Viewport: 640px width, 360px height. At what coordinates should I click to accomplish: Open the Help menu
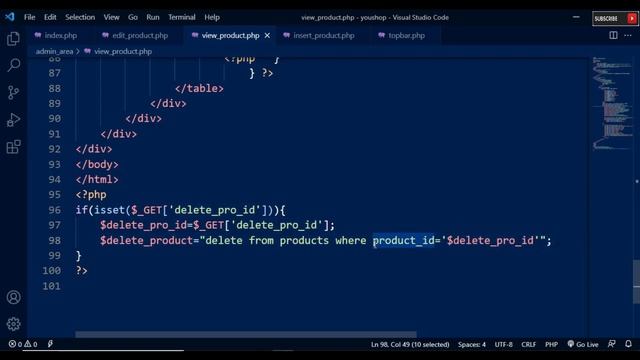point(212,17)
